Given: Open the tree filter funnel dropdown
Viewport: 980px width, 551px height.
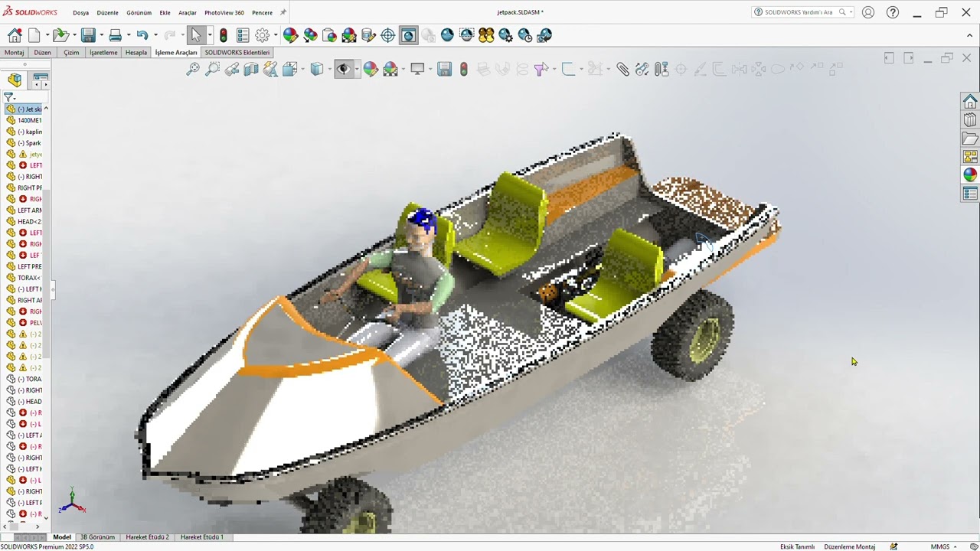Looking at the screenshot, I should click(9, 97).
